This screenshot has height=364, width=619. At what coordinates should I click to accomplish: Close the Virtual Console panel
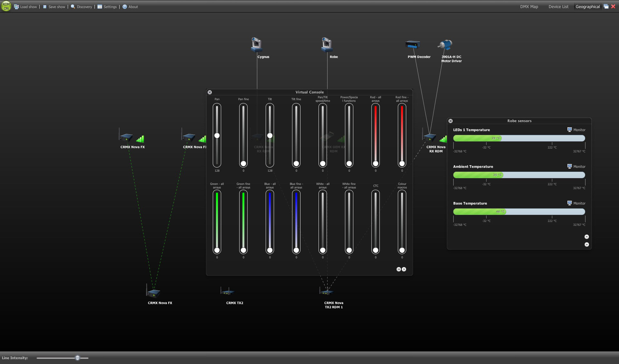(210, 92)
